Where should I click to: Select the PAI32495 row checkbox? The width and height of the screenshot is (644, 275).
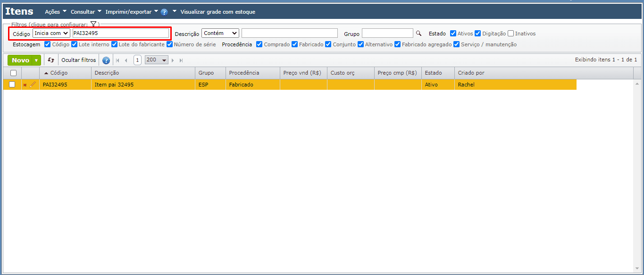click(12, 85)
